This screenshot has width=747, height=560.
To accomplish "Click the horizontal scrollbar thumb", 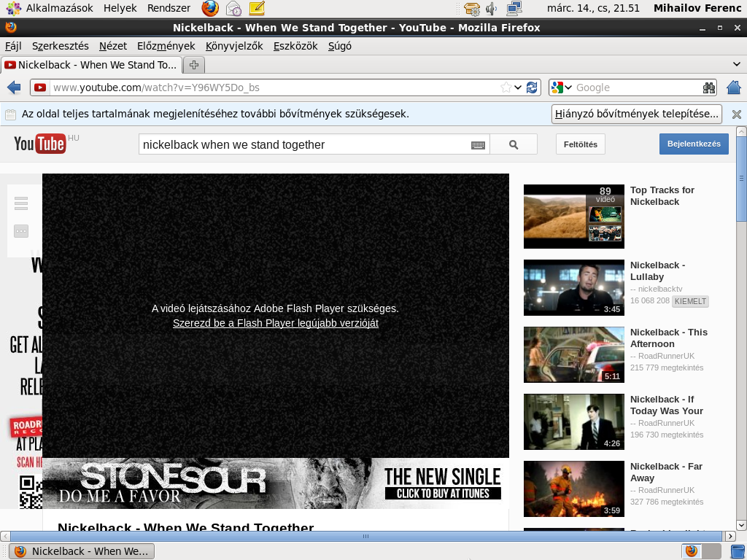I will [x=366, y=536].
